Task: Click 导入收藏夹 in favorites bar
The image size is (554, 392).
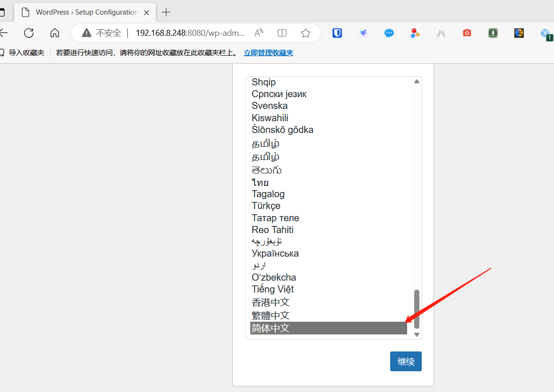Action: tap(26, 52)
